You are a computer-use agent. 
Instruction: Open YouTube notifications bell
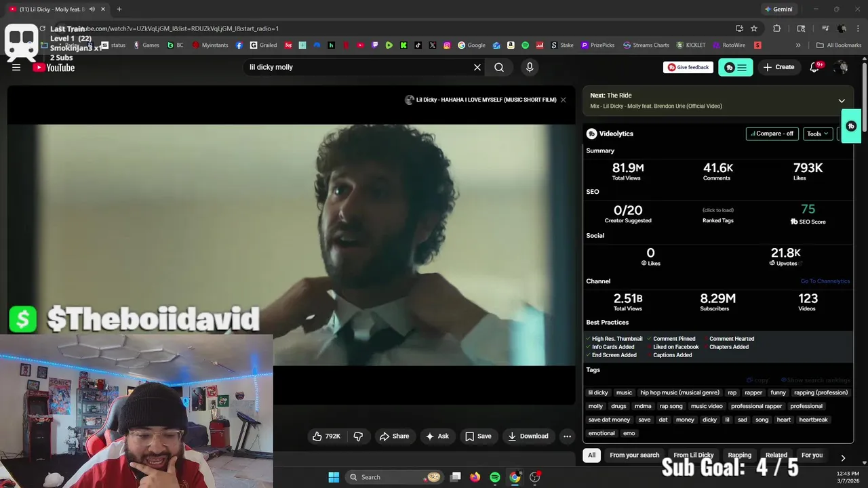(814, 67)
